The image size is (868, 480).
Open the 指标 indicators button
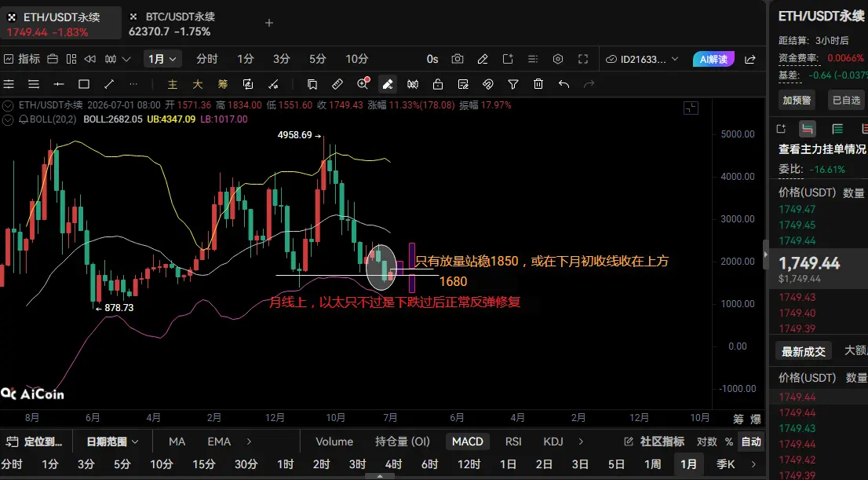(22, 59)
